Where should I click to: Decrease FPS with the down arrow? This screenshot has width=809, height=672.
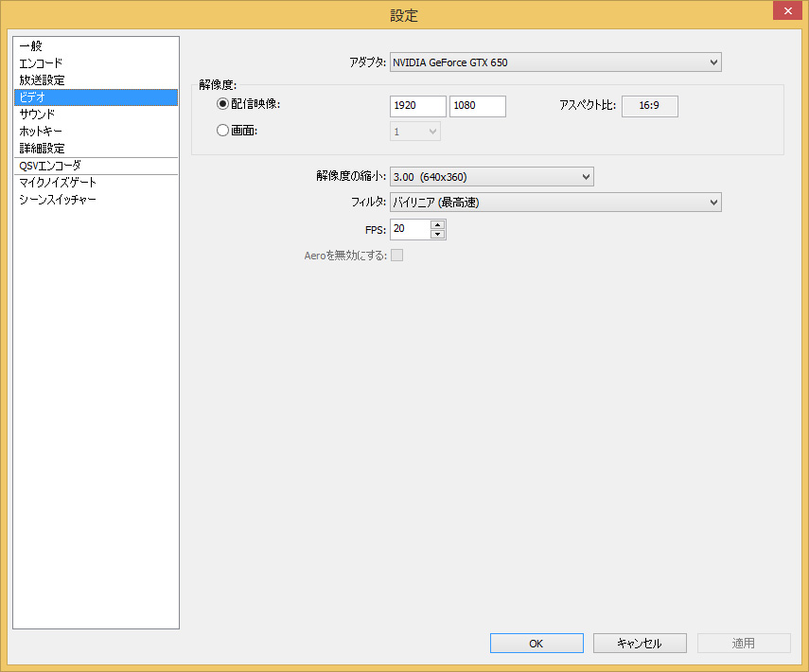[x=437, y=234]
